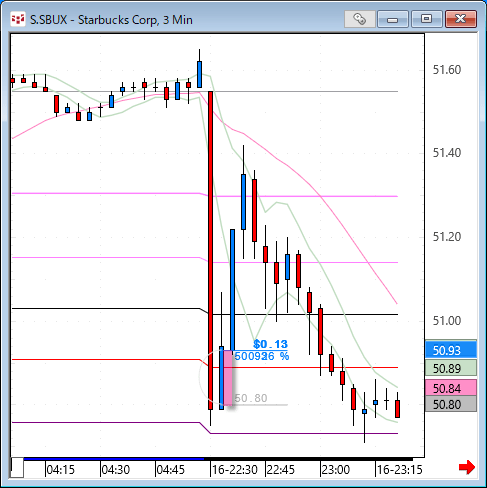Viewport: 487px width, 488px height.
Task: Click the blue bar above time axis
Action: (x=114, y=459)
